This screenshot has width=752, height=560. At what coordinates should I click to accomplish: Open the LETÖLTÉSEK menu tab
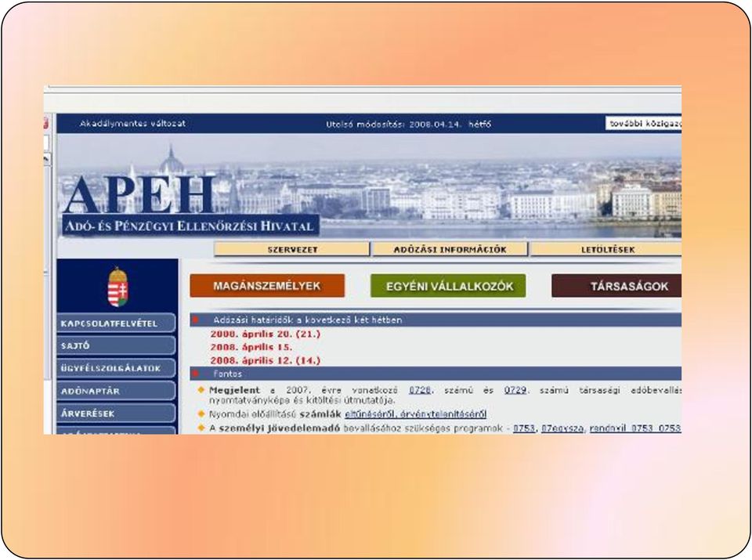(607, 249)
